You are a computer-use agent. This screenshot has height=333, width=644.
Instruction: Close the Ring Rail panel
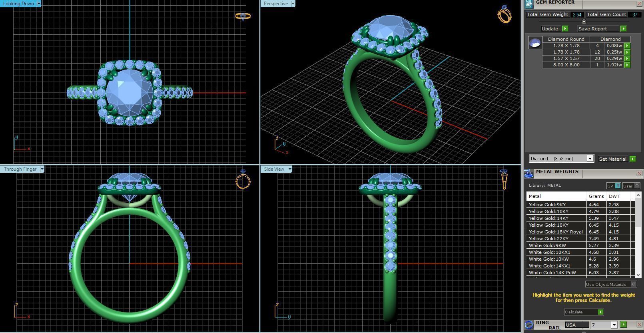[639, 324]
